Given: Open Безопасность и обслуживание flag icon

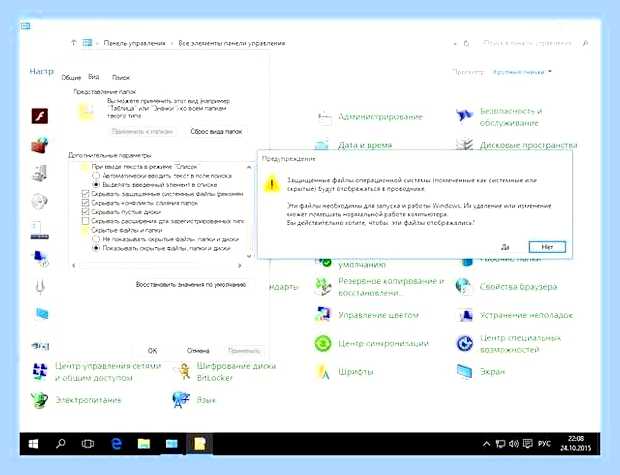Looking at the screenshot, I should coord(464,116).
